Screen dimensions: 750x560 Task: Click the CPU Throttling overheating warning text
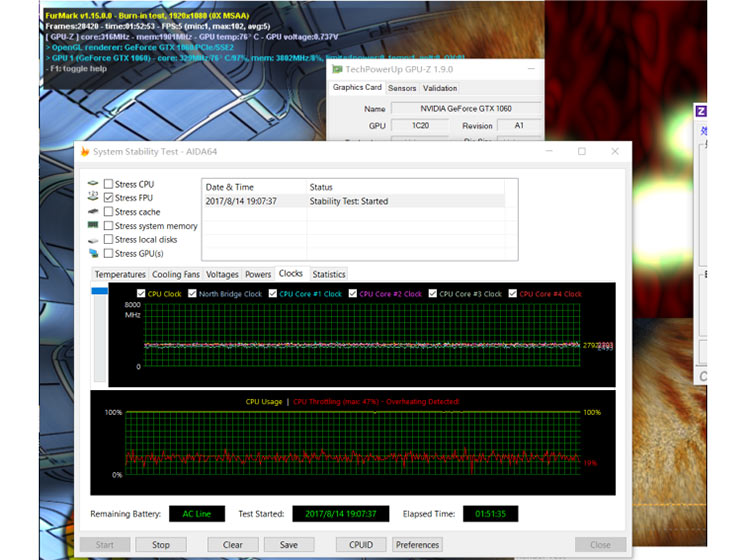[376, 402]
